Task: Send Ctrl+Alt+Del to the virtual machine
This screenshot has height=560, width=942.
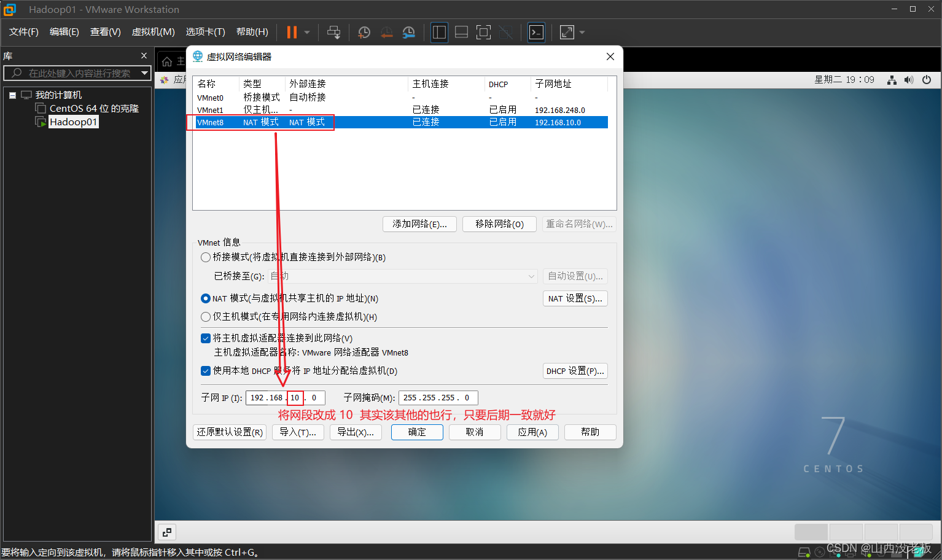Action: pyautogui.click(x=333, y=33)
